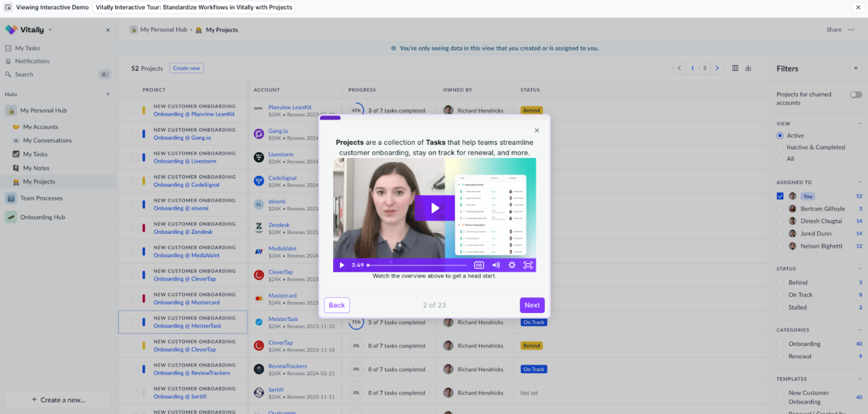The height and width of the screenshot is (414, 868).
Task: Collapse the ASSIGNED TO filter section
Action: 859,182
